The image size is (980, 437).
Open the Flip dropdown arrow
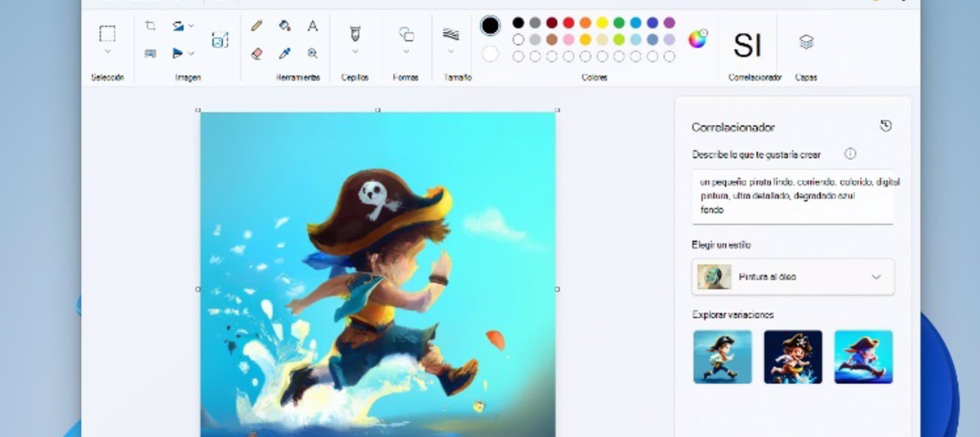click(192, 53)
